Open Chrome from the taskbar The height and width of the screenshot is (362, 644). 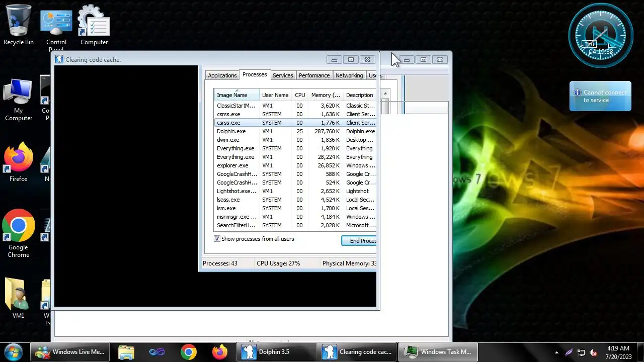coord(189,352)
